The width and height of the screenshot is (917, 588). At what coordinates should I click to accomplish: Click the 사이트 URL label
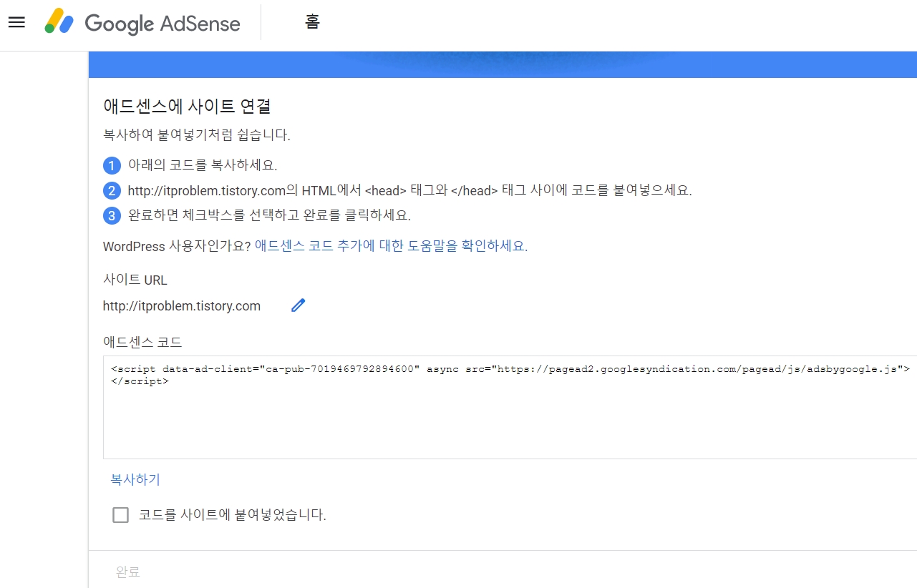click(x=135, y=280)
